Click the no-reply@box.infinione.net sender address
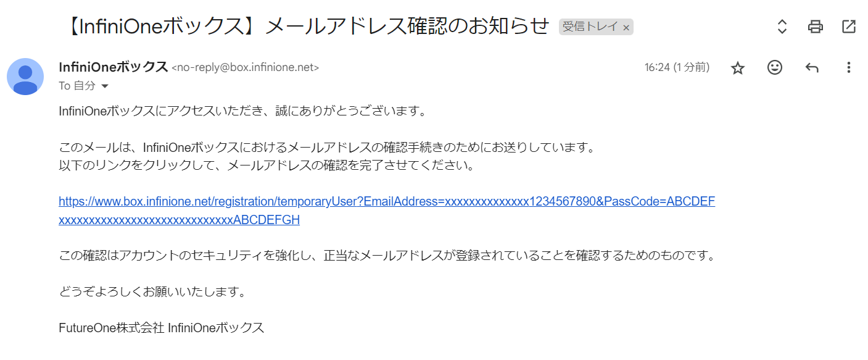Image resolution: width=868 pixels, height=360 pixels. pos(245,68)
